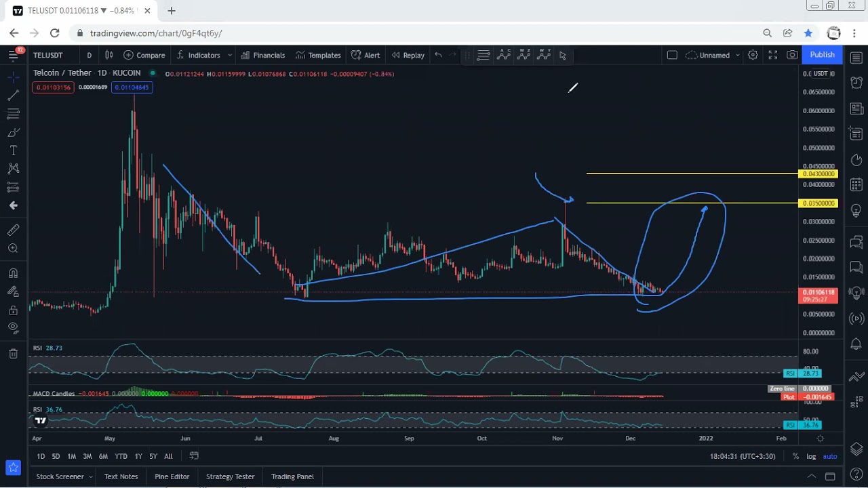Start bar Replay mode
This screenshot has width=868, height=488.
(408, 55)
